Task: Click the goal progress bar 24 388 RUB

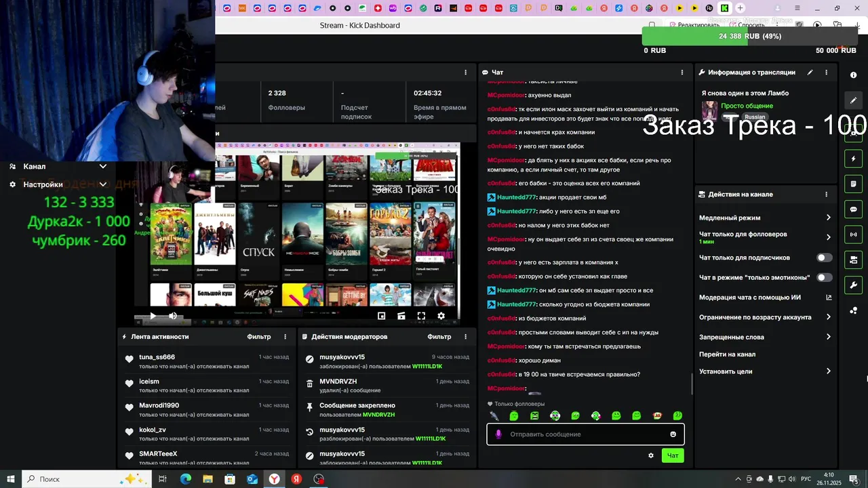Action: [x=750, y=37]
